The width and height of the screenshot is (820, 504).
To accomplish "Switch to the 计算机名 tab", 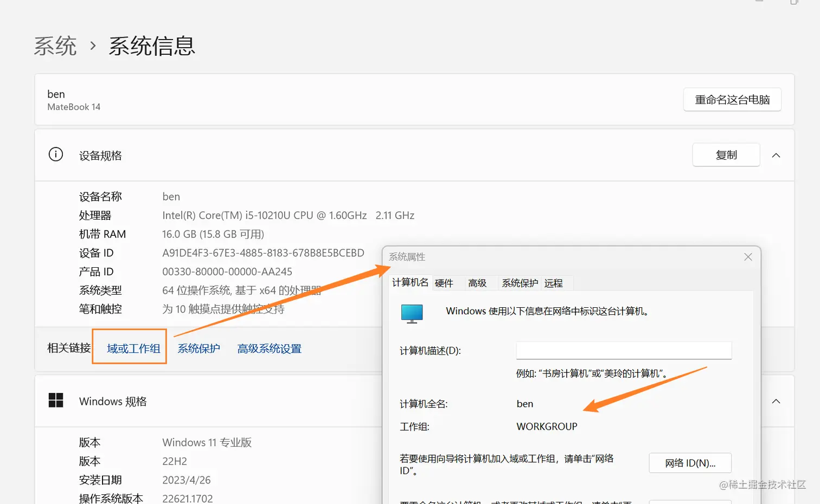I will 410,282.
